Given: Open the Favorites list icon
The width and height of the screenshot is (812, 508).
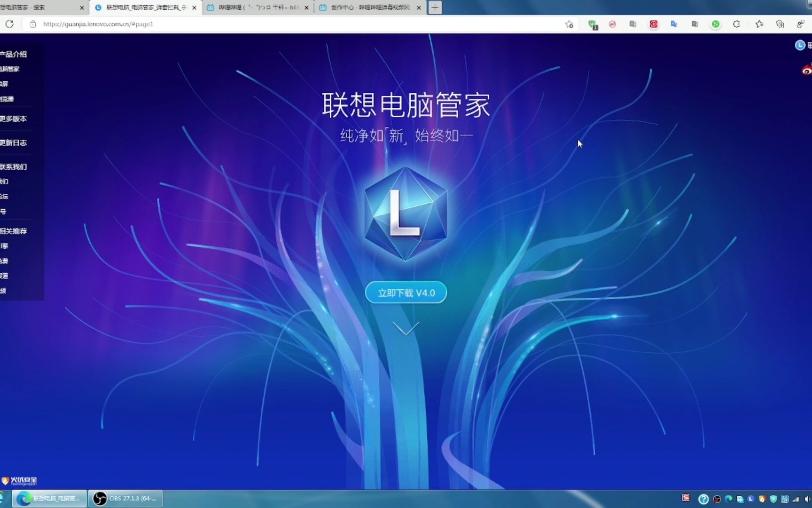Looking at the screenshot, I should (x=759, y=24).
